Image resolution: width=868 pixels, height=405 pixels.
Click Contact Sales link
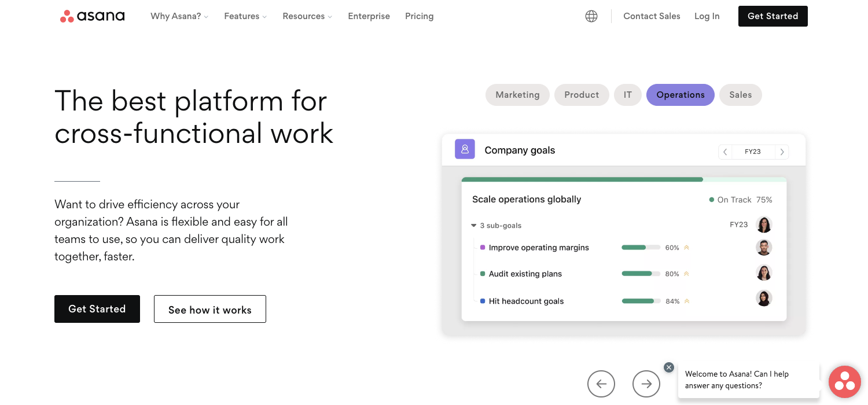[652, 16]
